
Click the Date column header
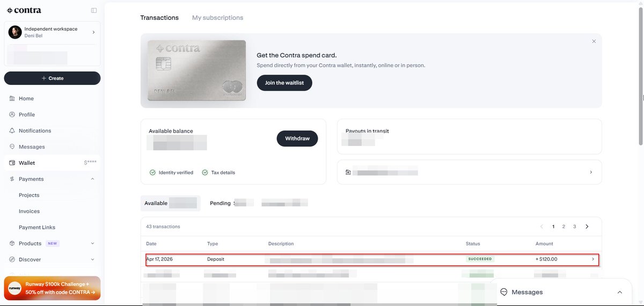tap(151, 244)
